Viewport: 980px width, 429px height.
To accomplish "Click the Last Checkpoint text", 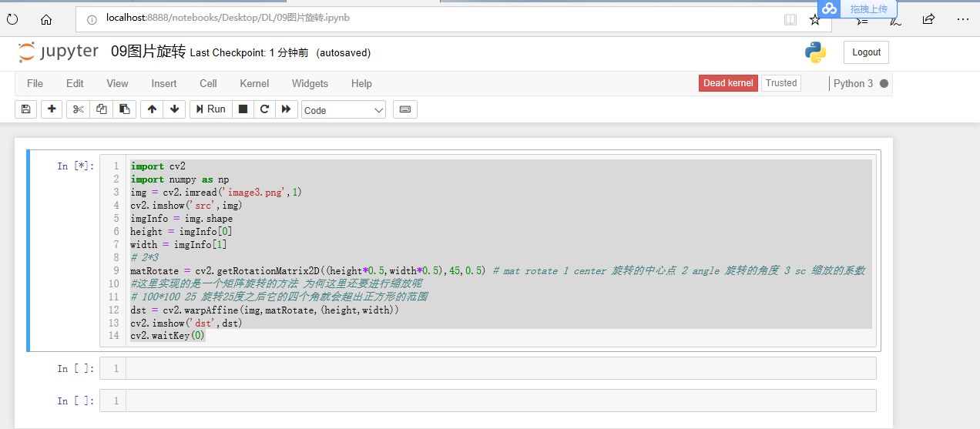I will [250, 52].
